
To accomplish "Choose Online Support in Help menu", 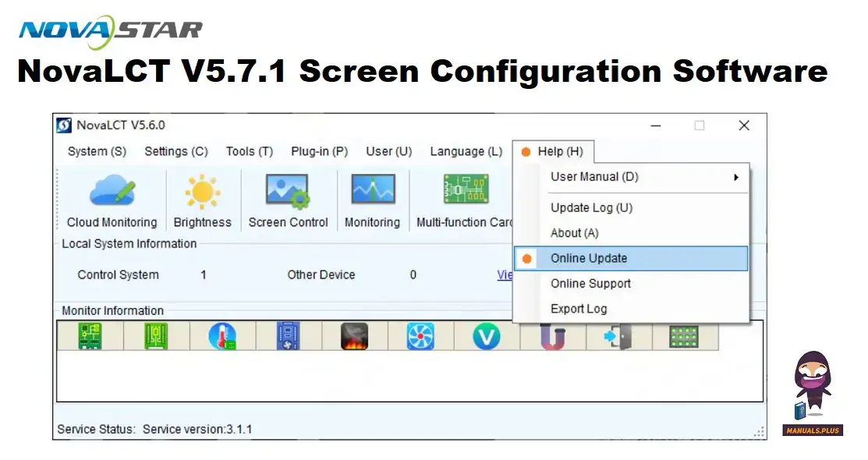I will coord(632,284).
